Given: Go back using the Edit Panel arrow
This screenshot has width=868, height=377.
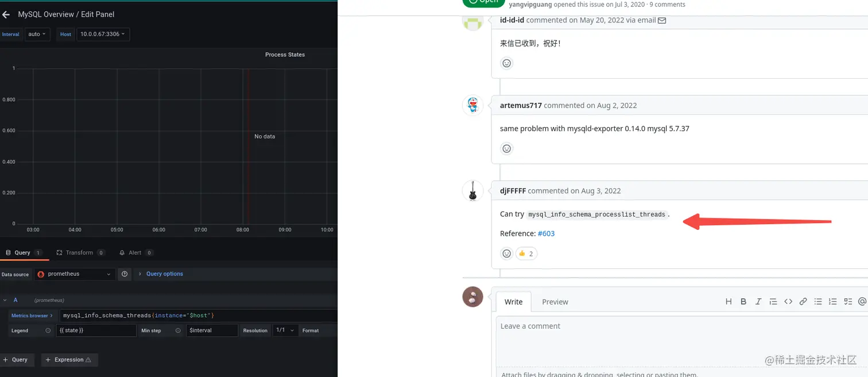Looking at the screenshot, I should 6,14.
